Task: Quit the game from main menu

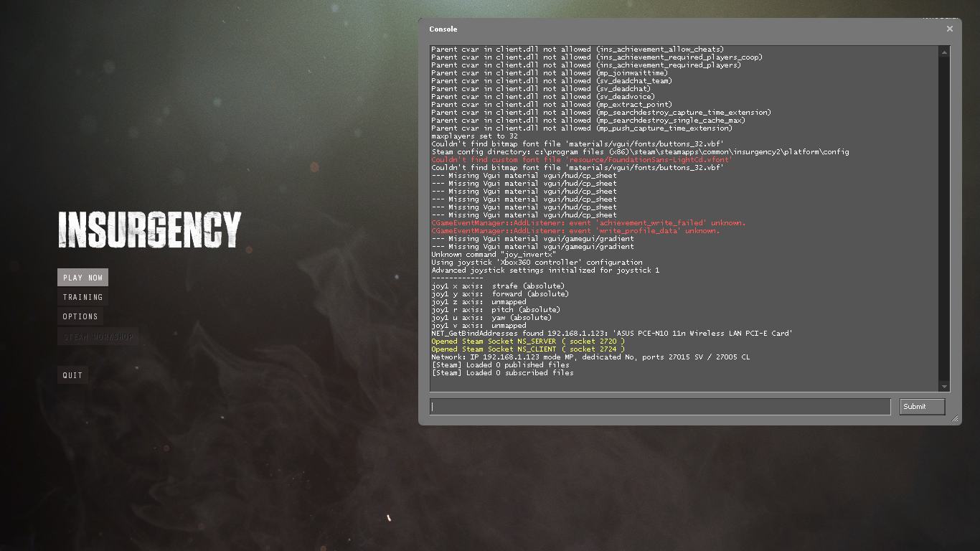Action: click(x=72, y=375)
